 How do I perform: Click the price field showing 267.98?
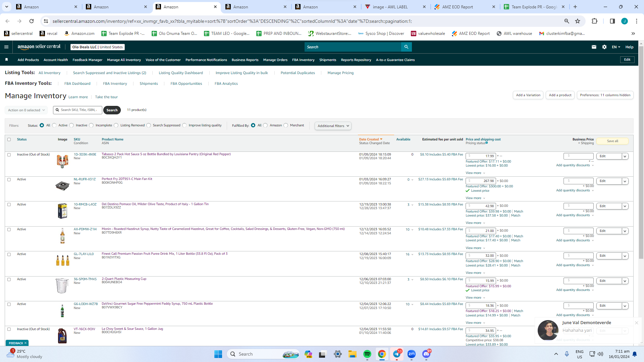coord(481,181)
